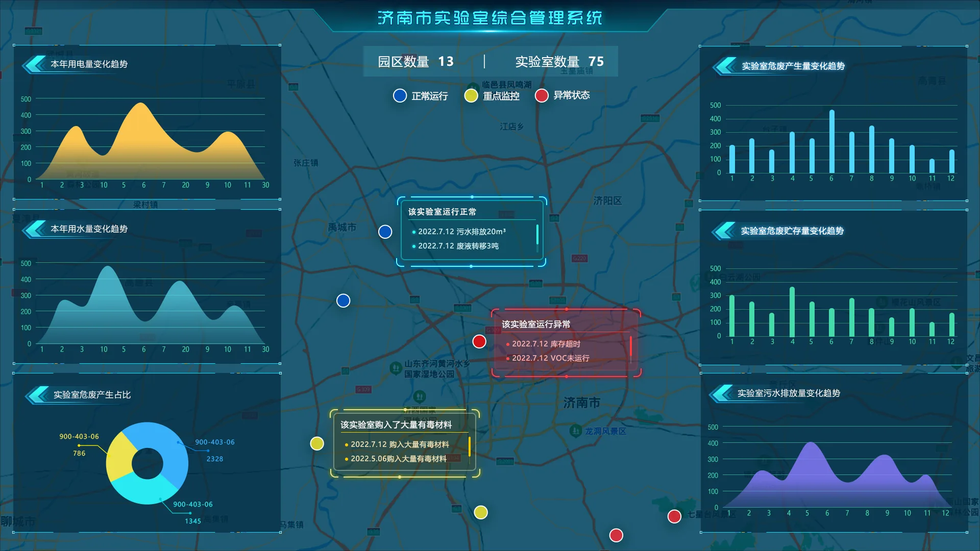Open the 实验室危废产生占比 panel title

[x=92, y=395]
